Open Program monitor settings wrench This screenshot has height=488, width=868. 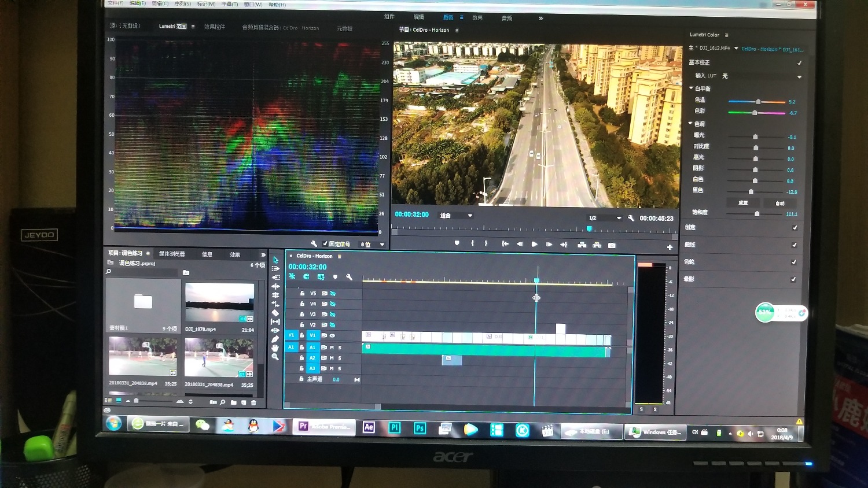[631, 218]
